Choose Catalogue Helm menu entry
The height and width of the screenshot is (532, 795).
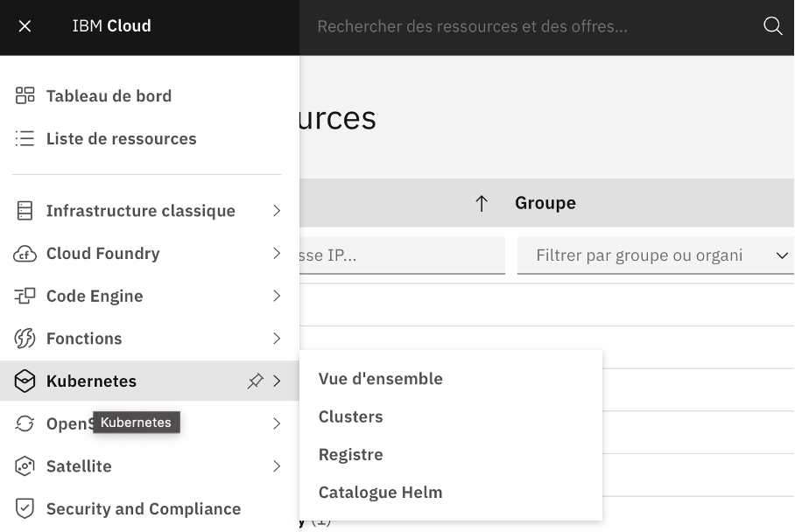point(381,493)
